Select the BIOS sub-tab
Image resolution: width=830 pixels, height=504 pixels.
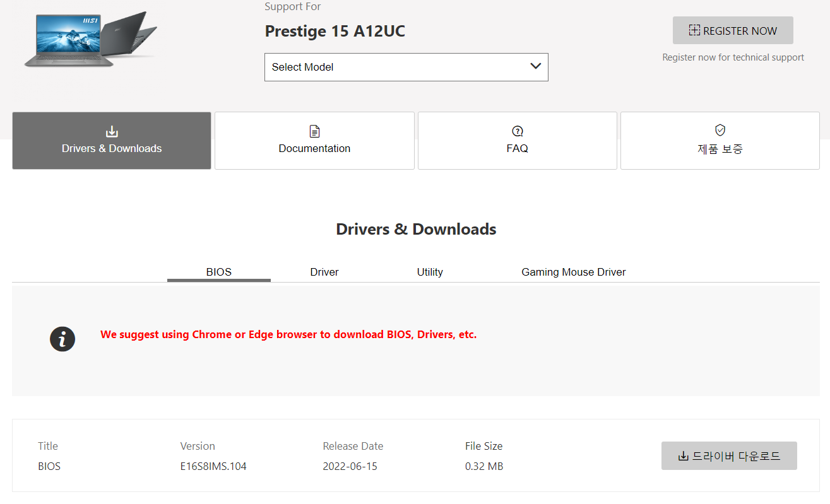(x=219, y=272)
